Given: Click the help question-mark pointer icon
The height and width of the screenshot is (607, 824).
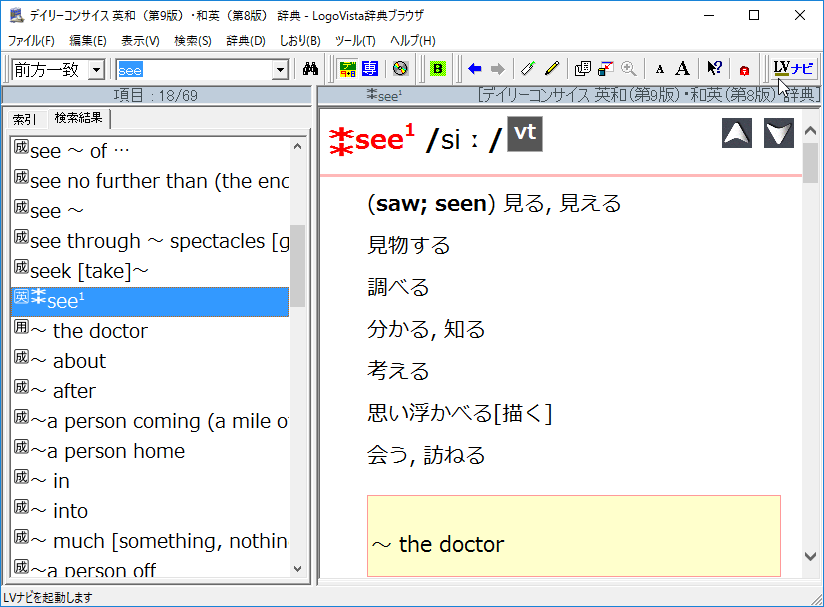Looking at the screenshot, I should [x=714, y=69].
